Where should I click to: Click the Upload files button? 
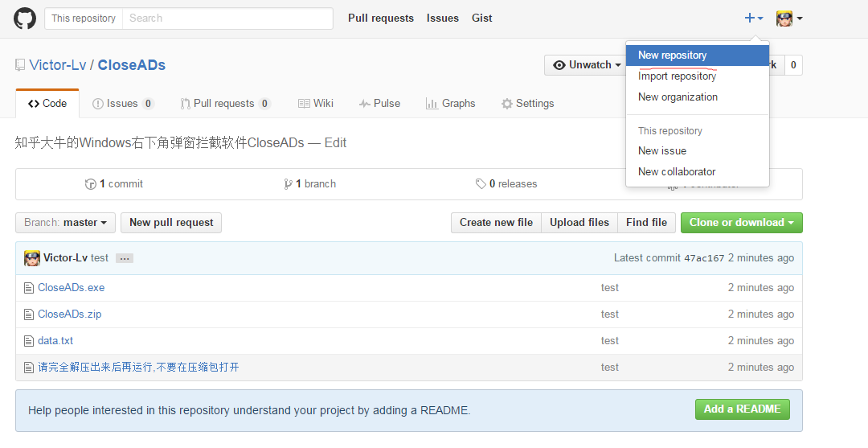[x=579, y=223]
